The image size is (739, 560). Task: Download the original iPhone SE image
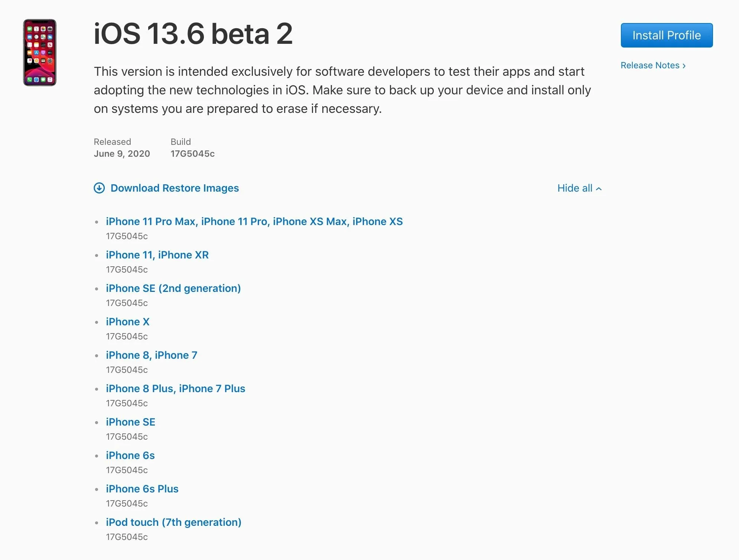[130, 422]
